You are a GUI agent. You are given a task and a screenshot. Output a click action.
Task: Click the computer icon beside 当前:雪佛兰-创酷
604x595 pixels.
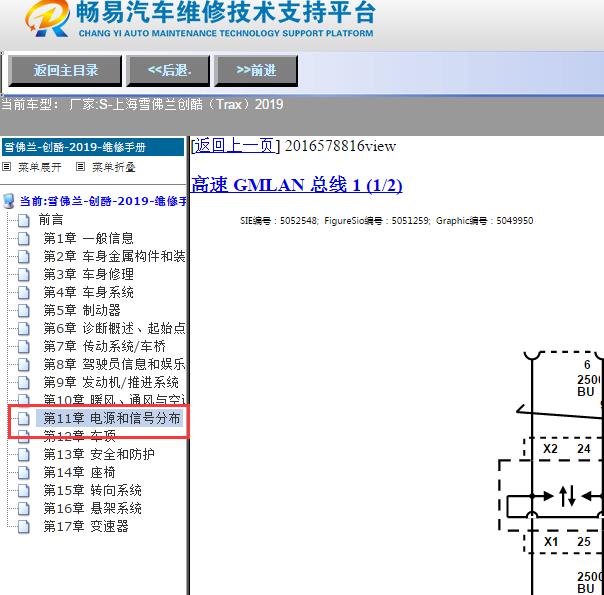(x=8, y=201)
